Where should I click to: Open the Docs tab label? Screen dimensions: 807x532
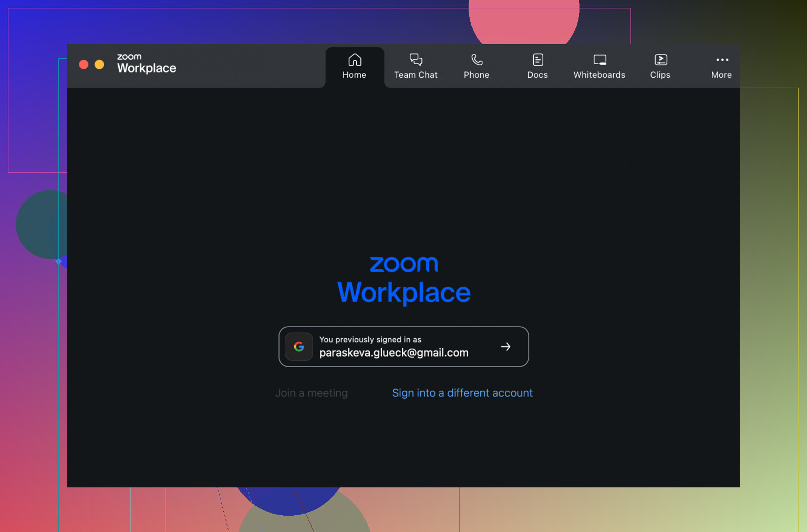point(537,75)
